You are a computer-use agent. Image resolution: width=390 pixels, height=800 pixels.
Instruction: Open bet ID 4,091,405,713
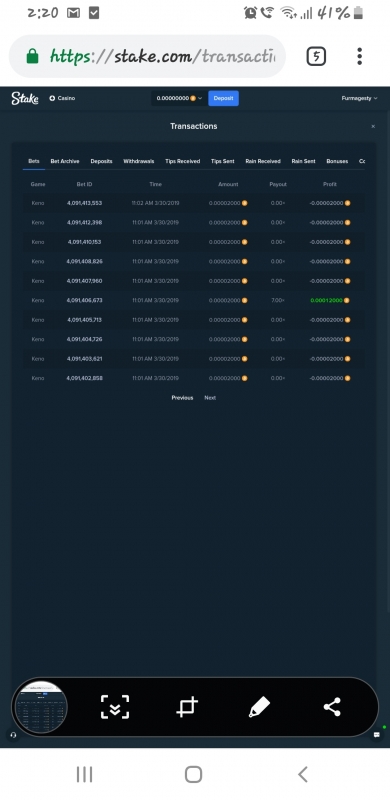(x=84, y=320)
